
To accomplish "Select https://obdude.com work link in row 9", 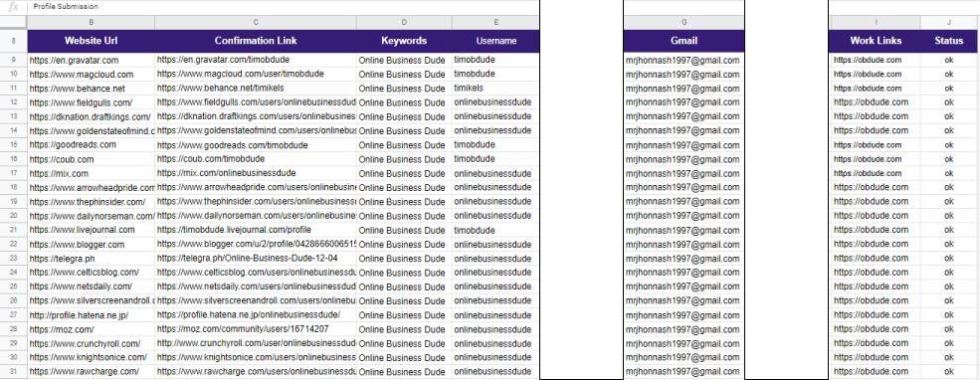I will point(875,60).
